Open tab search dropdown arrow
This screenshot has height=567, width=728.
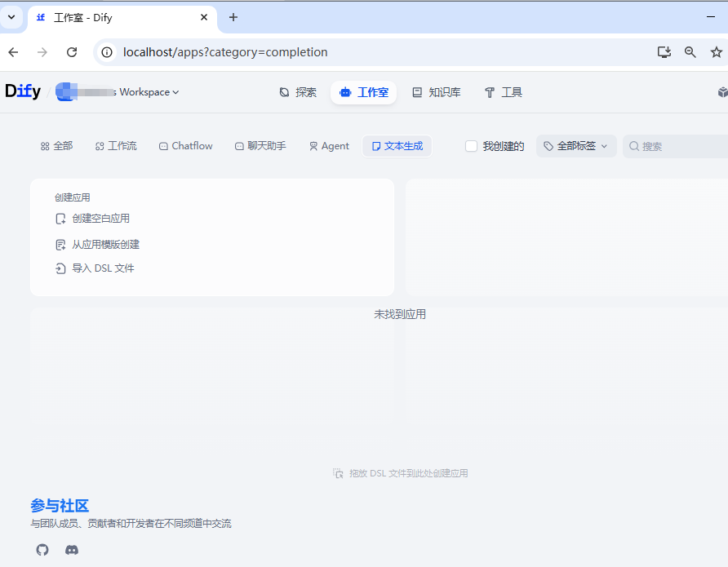pyautogui.click(x=11, y=18)
